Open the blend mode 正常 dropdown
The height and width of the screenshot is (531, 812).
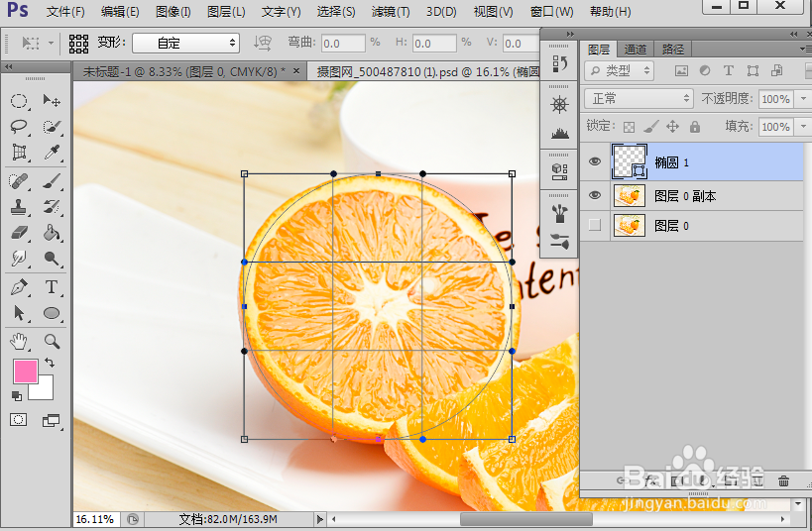[x=639, y=98]
